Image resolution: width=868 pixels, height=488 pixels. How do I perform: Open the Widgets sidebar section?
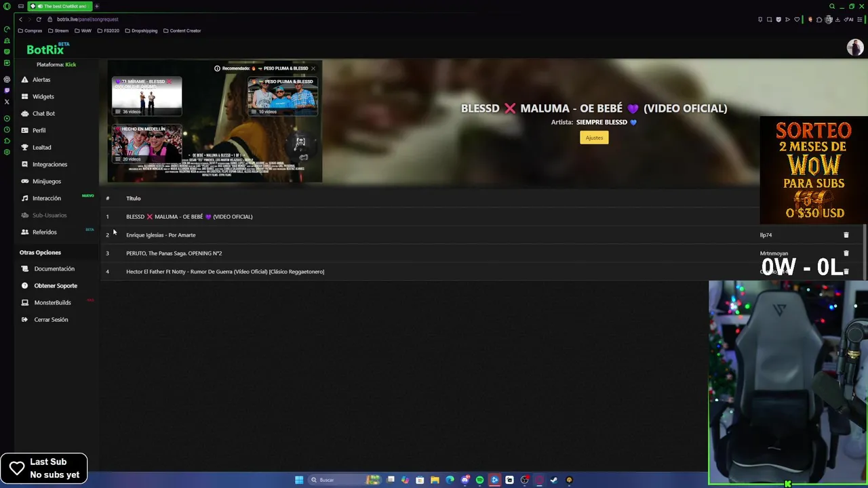(x=43, y=96)
